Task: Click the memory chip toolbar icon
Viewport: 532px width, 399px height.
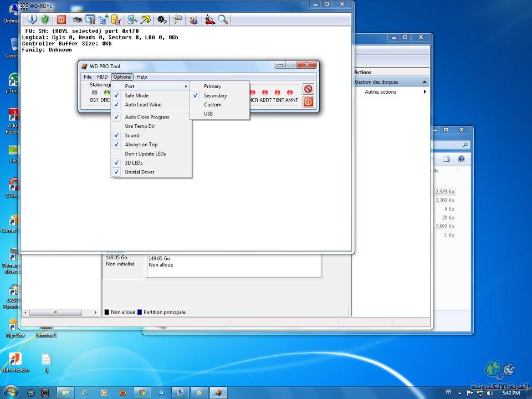Action: (77, 20)
